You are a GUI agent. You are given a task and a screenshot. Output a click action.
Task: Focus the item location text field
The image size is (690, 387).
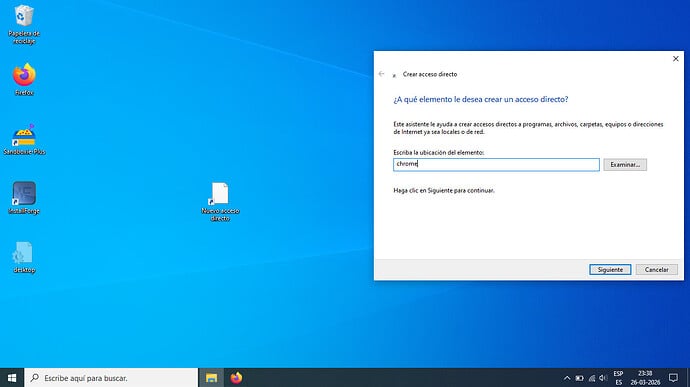tap(496, 164)
